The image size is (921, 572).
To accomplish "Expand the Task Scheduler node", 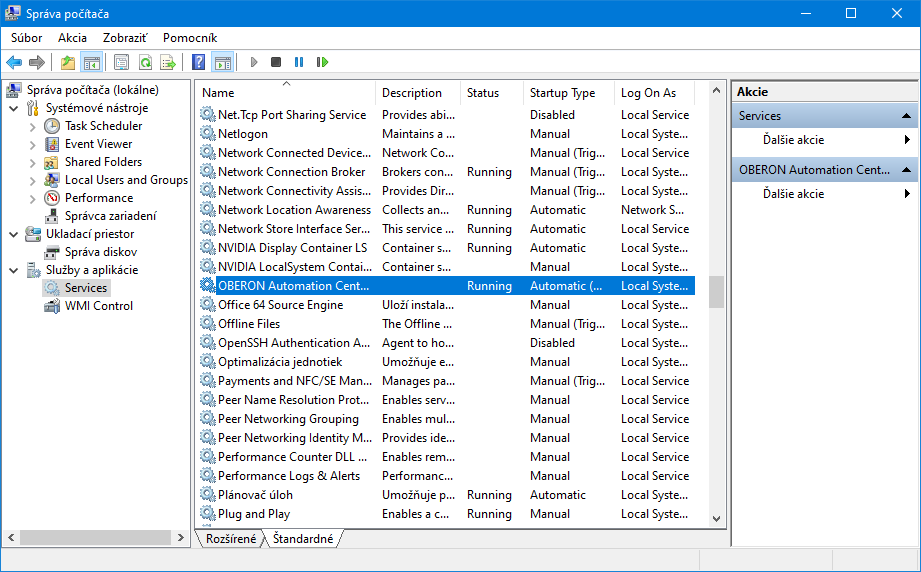I will [x=32, y=126].
